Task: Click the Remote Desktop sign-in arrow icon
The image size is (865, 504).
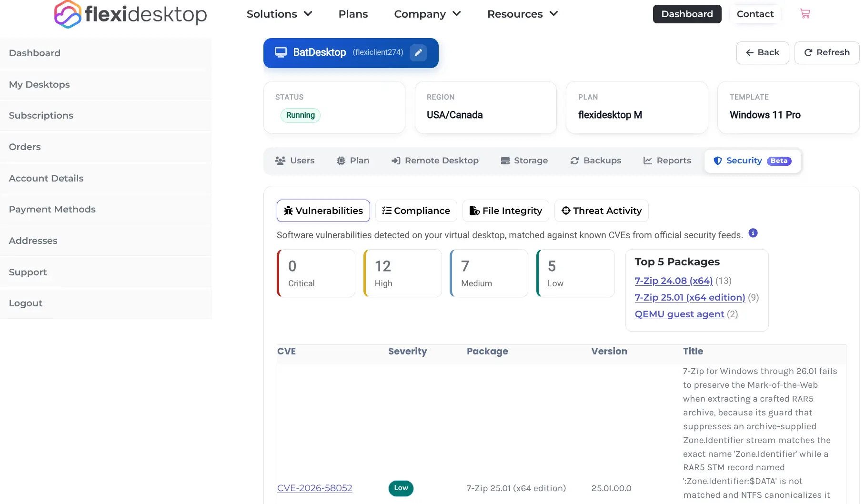Action: click(x=396, y=161)
